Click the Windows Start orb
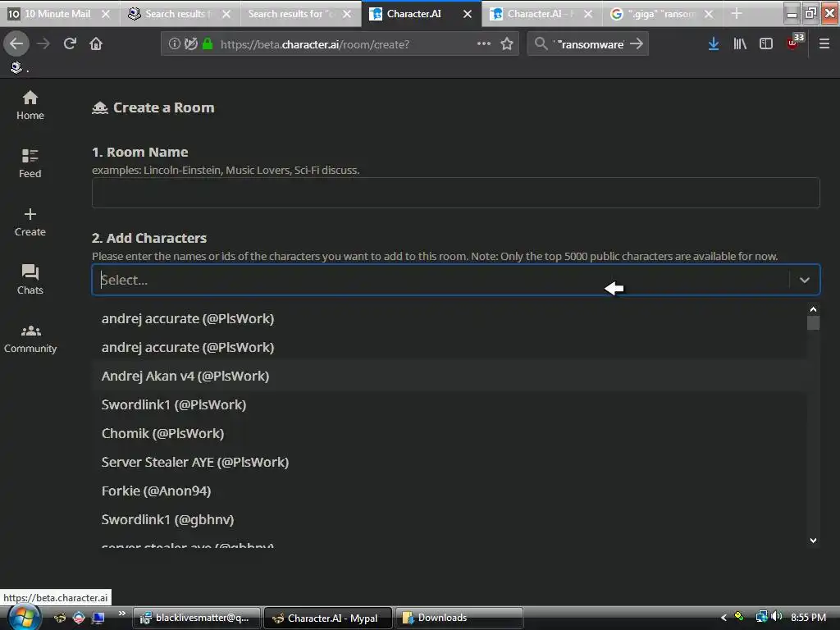 point(24,617)
